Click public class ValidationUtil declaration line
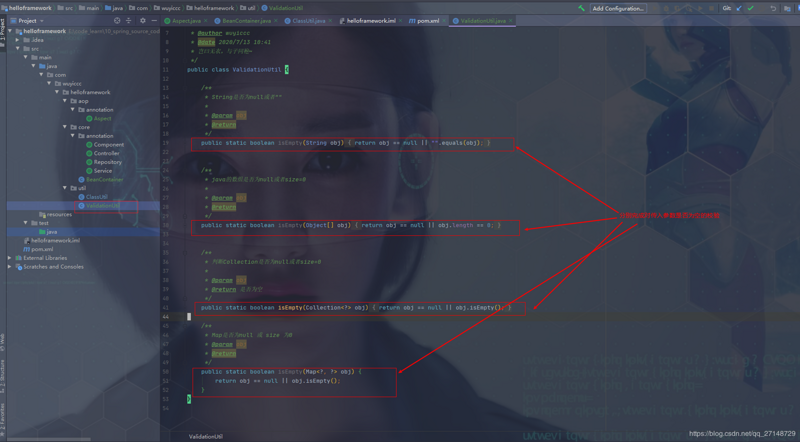 tap(238, 69)
